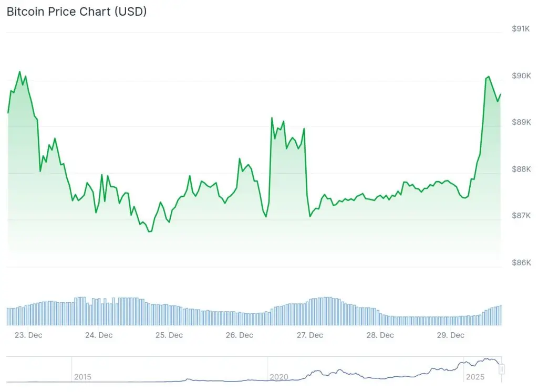Pick the $88K price axis label
538x392 pixels.
(x=521, y=169)
